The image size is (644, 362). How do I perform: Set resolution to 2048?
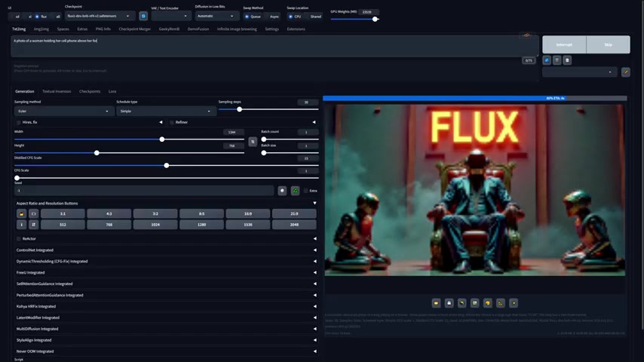click(x=294, y=225)
